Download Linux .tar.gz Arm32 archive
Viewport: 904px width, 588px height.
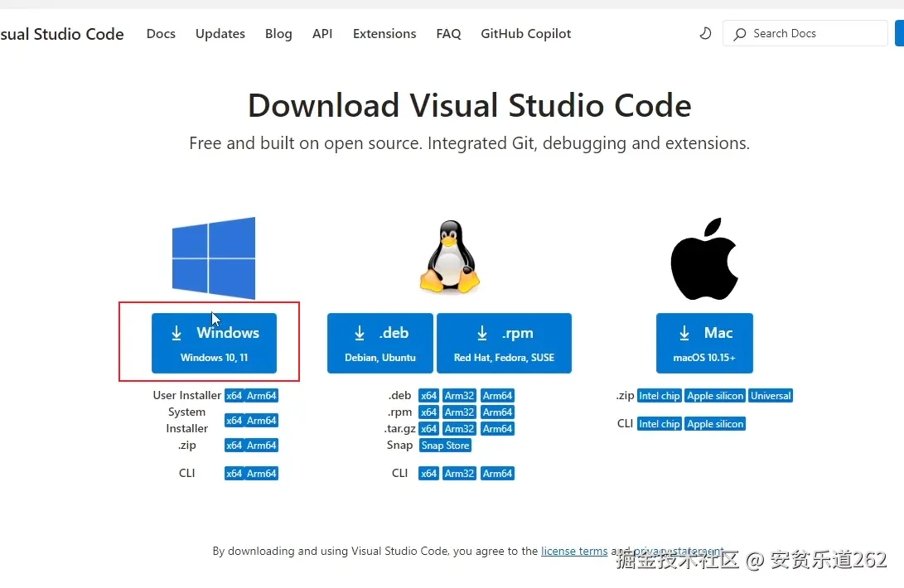[x=460, y=429]
